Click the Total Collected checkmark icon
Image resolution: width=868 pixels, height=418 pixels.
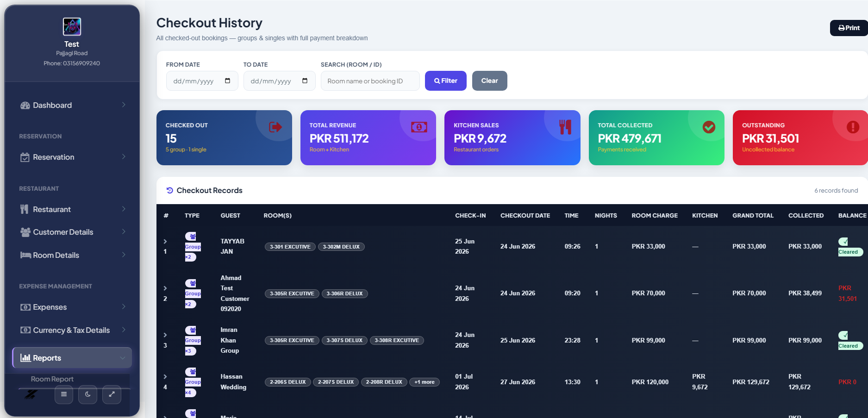[709, 127]
